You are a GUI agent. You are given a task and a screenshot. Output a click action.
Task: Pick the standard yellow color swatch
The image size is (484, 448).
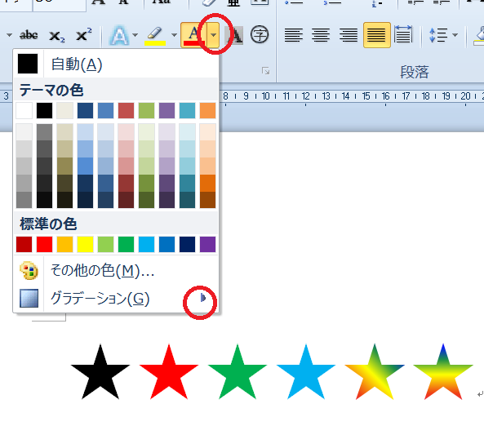point(85,244)
